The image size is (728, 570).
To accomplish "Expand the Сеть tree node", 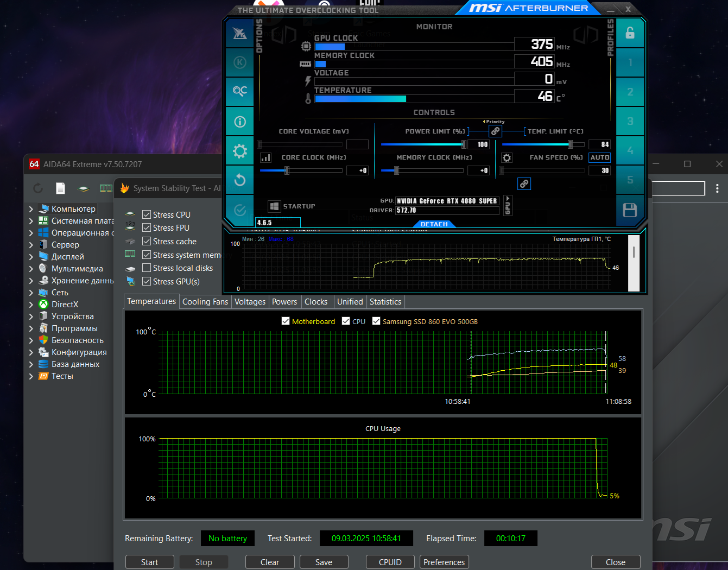I will (31, 293).
